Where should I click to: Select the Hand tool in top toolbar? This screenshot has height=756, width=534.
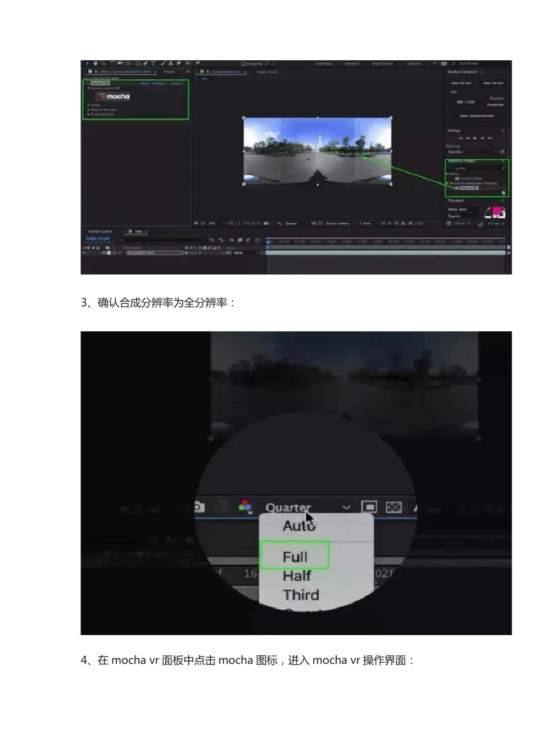click(96, 63)
